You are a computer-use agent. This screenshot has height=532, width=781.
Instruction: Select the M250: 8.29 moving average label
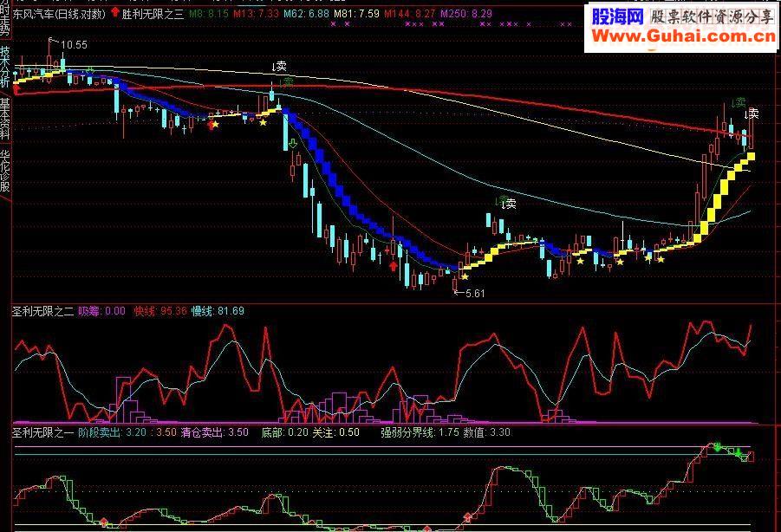pos(466,14)
